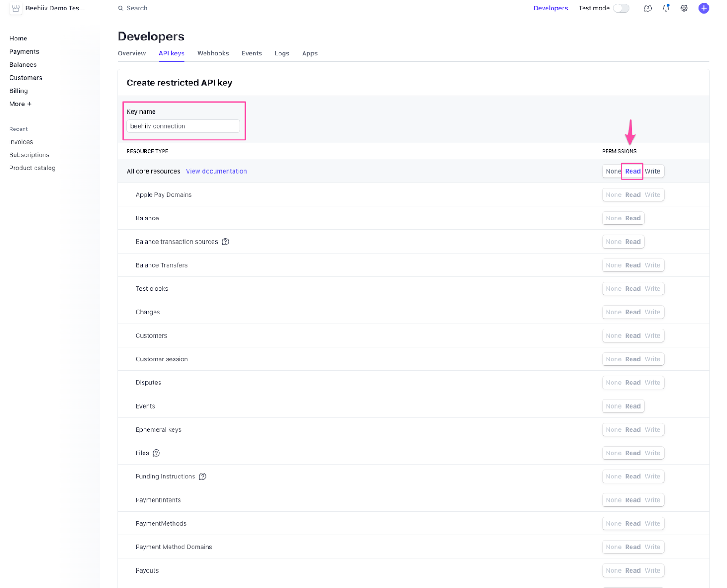This screenshot has height=588, width=727.
Task: Toggle the Test mode switch
Action: [621, 8]
